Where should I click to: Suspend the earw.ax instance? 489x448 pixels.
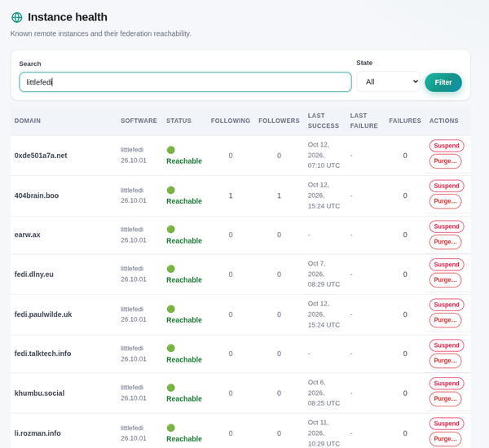tap(447, 226)
